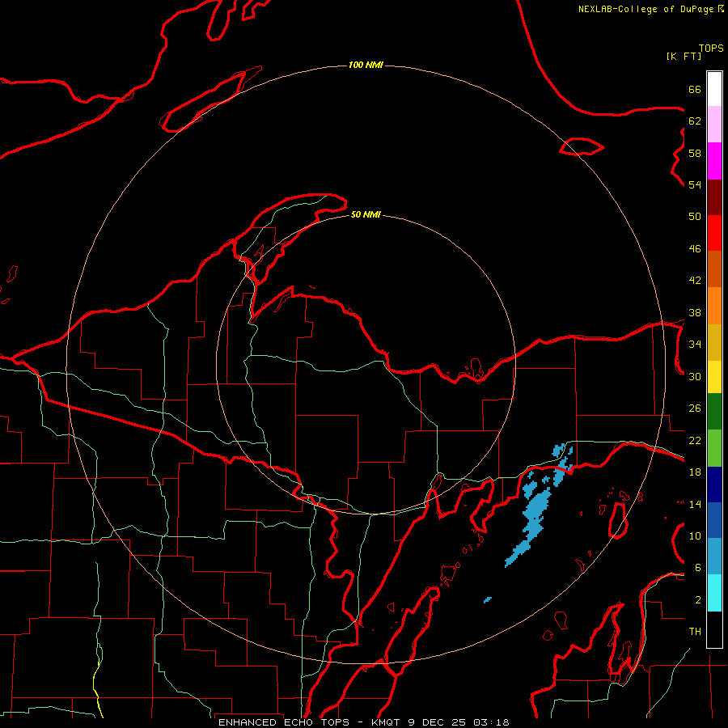Click the [K FT] units label
The width and height of the screenshot is (728, 728).
684,56
